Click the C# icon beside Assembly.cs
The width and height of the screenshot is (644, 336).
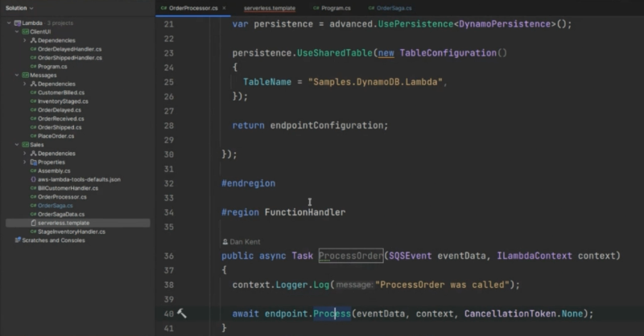[x=34, y=170]
